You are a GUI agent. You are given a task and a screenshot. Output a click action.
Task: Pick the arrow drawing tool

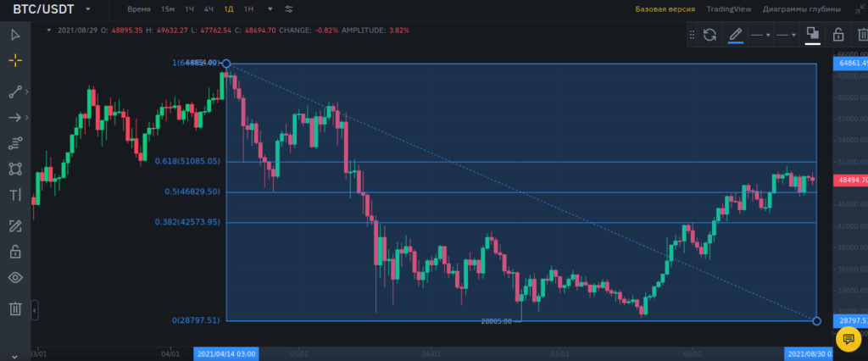[x=15, y=117]
